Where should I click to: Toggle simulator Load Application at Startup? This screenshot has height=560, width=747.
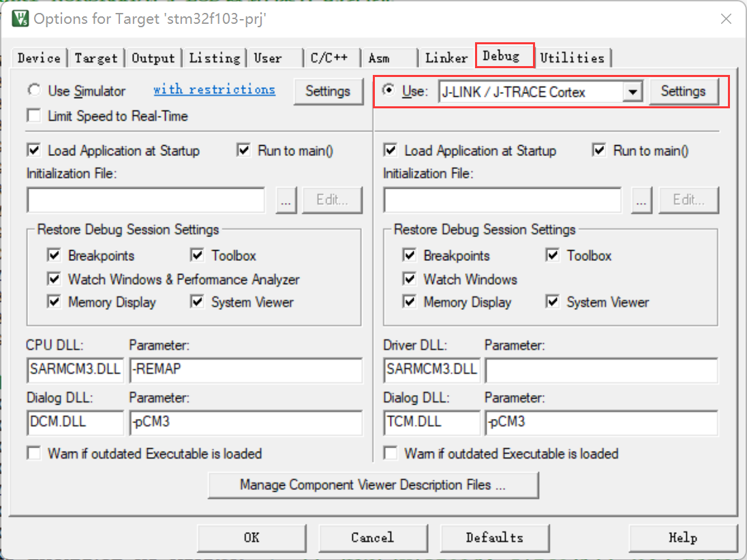(34, 151)
